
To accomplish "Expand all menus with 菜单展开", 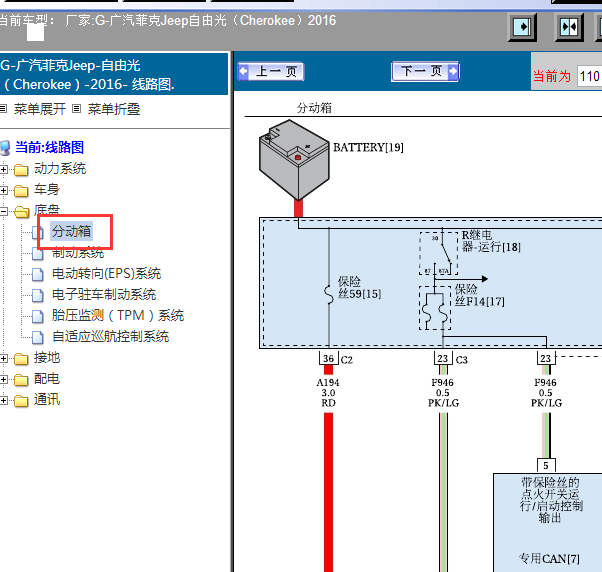I will 40,109.
